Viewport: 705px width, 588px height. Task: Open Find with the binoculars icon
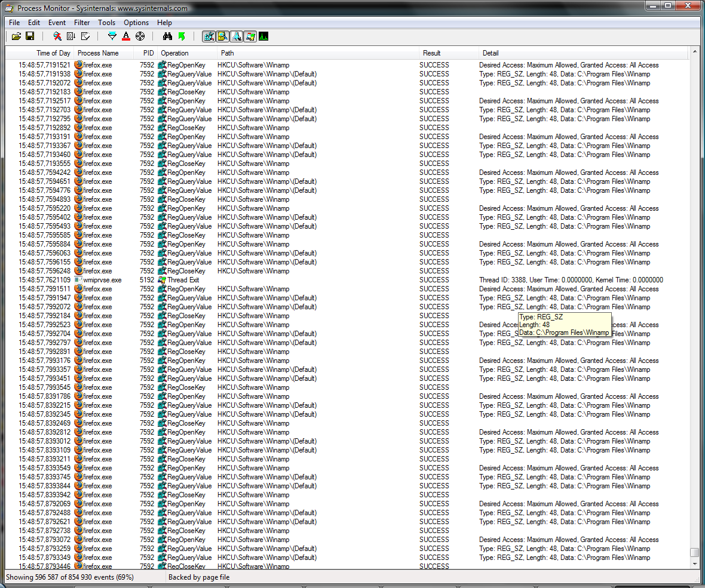point(167,36)
